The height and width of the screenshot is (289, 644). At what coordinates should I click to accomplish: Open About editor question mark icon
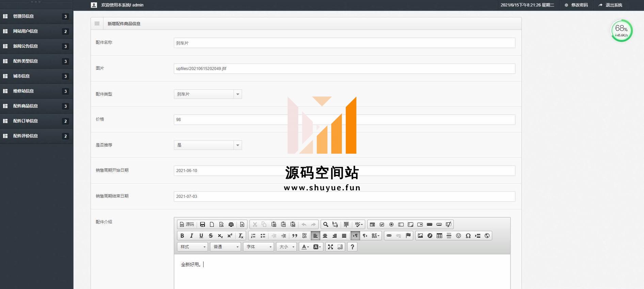pos(352,247)
